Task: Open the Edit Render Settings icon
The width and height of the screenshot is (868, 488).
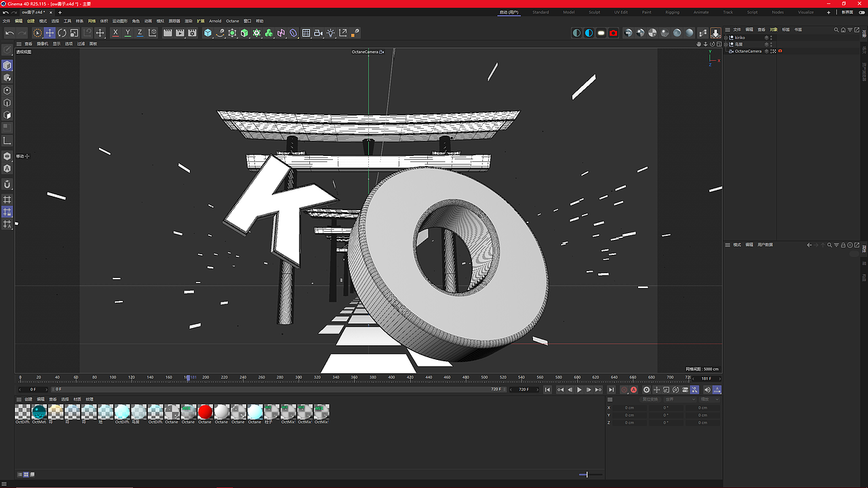Action: coord(192,33)
